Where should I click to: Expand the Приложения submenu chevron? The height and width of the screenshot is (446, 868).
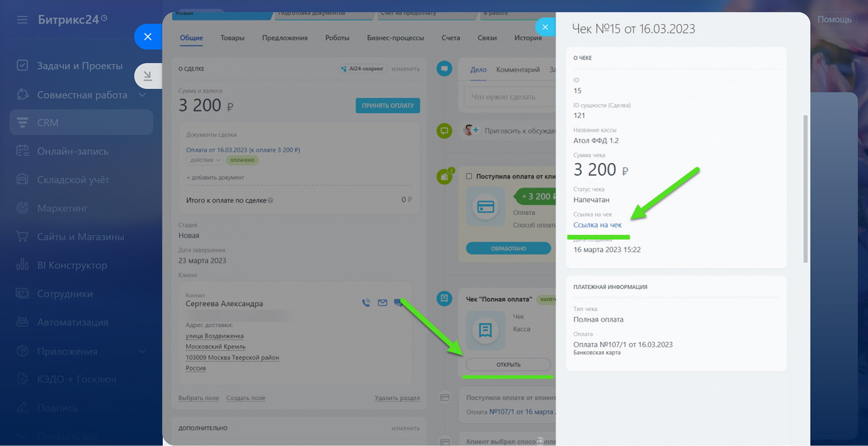click(142, 351)
